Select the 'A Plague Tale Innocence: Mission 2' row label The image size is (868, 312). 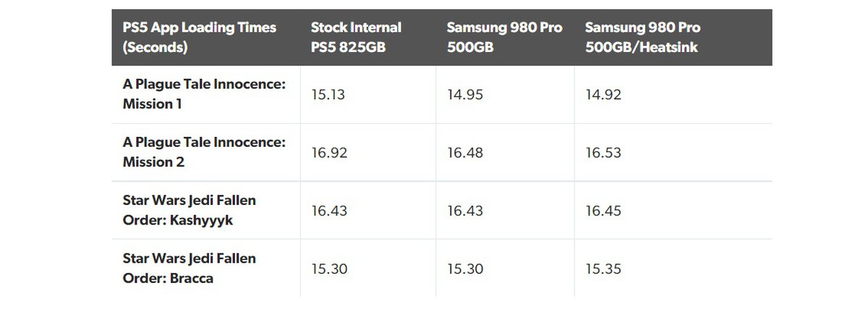pos(204,153)
